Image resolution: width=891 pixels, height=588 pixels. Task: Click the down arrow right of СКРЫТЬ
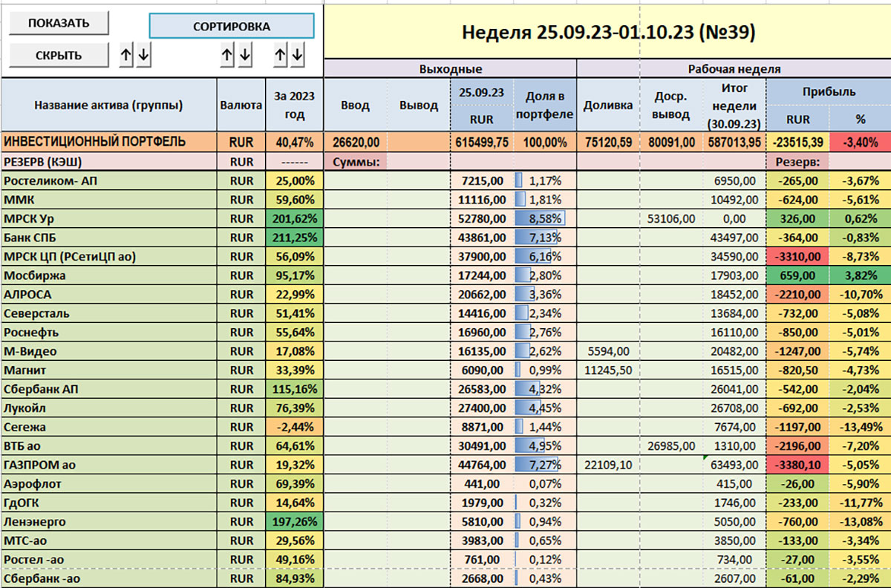(144, 54)
